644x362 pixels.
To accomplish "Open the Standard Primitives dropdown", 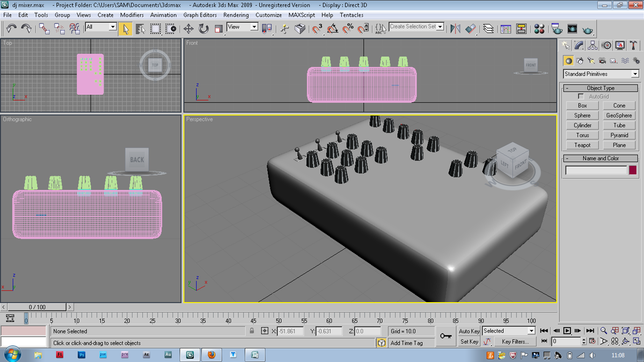I will pos(635,74).
